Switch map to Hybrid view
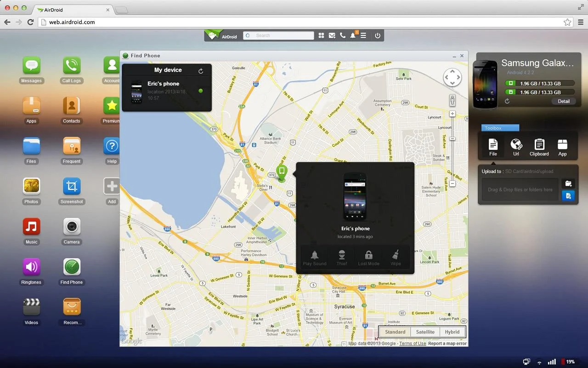The height and width of the screenshot is (368, 588). click(x=452, y=332)
